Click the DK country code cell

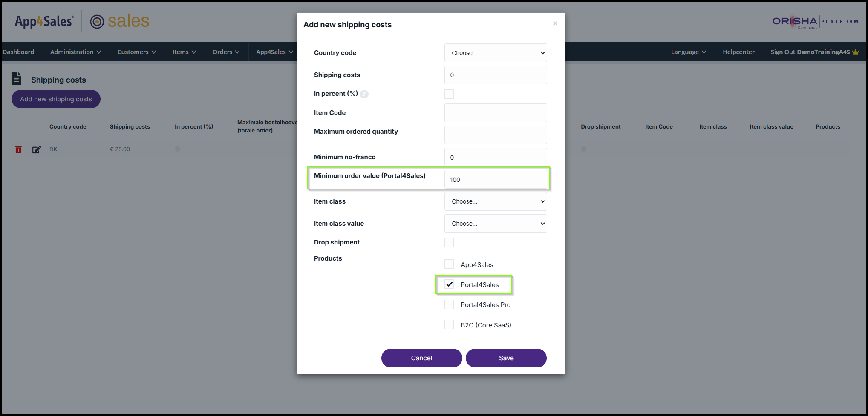[53, 149]
